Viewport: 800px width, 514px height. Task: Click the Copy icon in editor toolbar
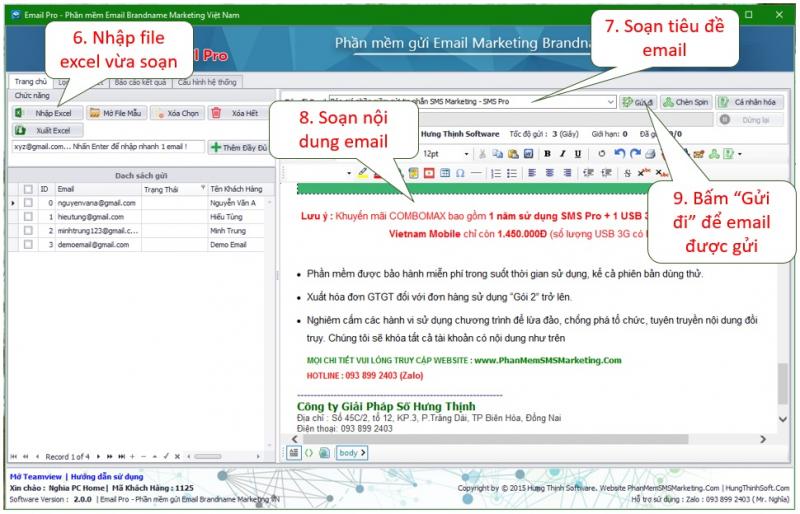click(x=497, y=154)
